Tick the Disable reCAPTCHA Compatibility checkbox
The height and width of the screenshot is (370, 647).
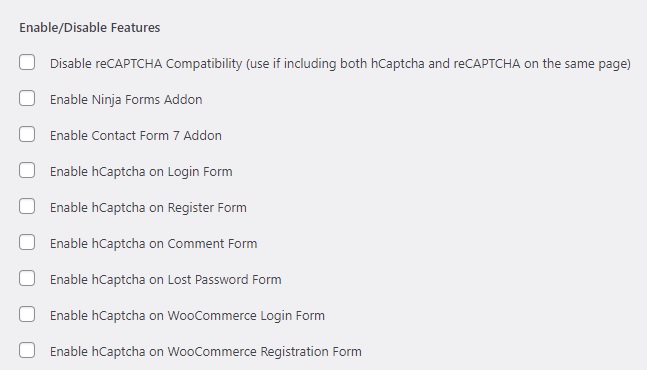click(27, 63)
